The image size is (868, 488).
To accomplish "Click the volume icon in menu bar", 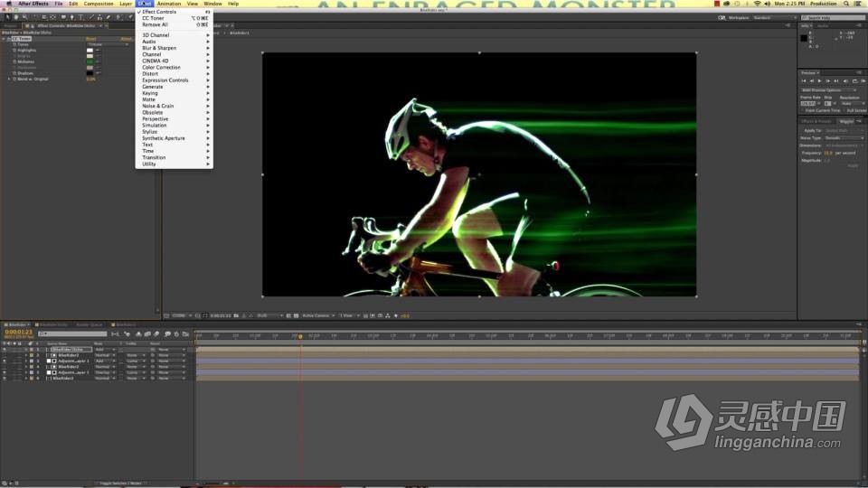I will click(x=768, y=4).
